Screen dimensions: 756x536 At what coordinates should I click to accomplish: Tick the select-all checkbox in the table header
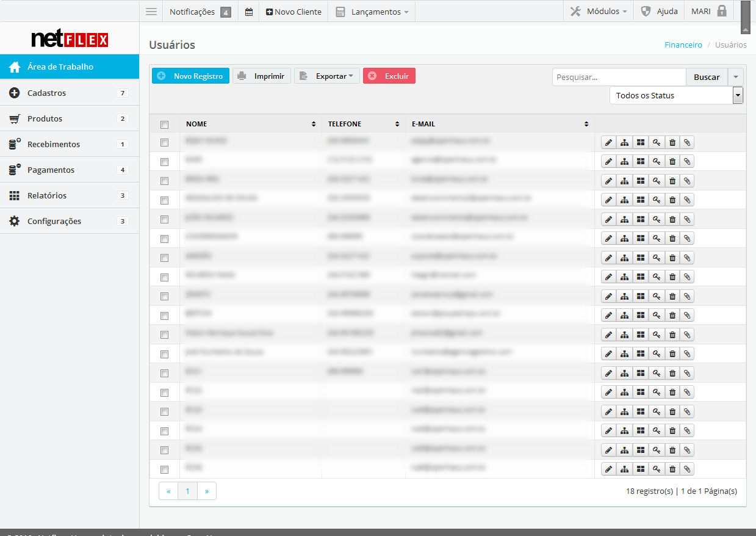click(x=164, y=125)
